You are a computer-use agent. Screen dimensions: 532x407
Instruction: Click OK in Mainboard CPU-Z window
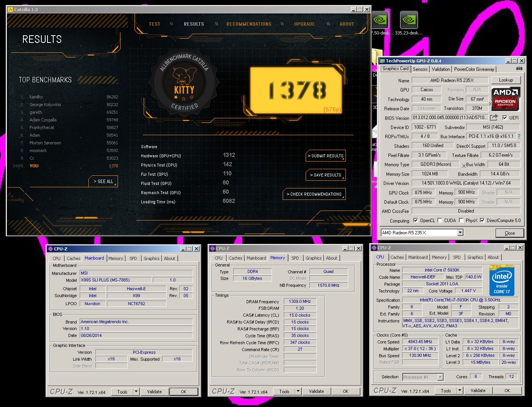coord(183,392)
